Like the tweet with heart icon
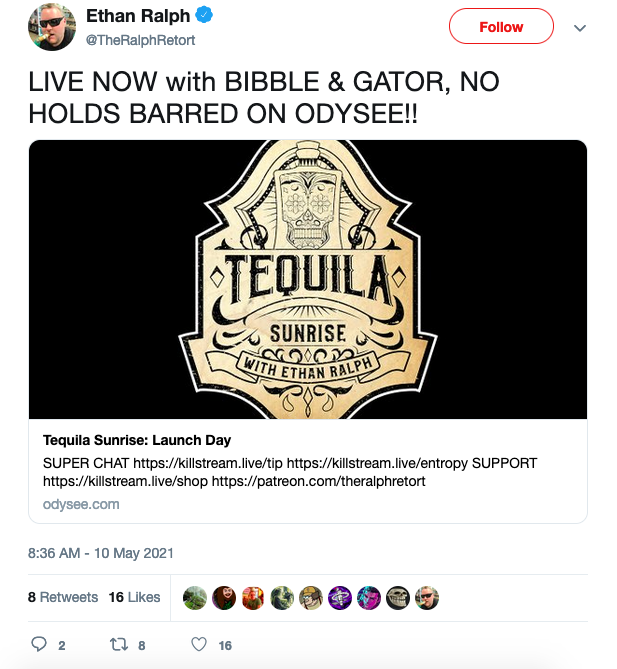 (199, 644)
